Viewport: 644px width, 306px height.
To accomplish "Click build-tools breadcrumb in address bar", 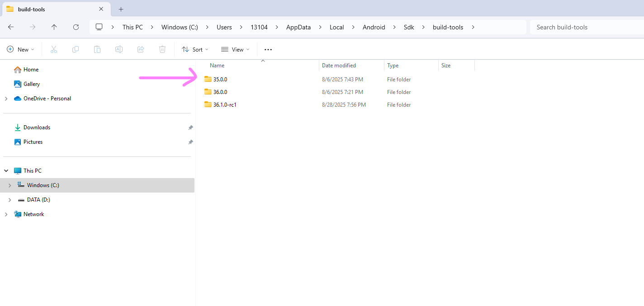I will (448, 27).
